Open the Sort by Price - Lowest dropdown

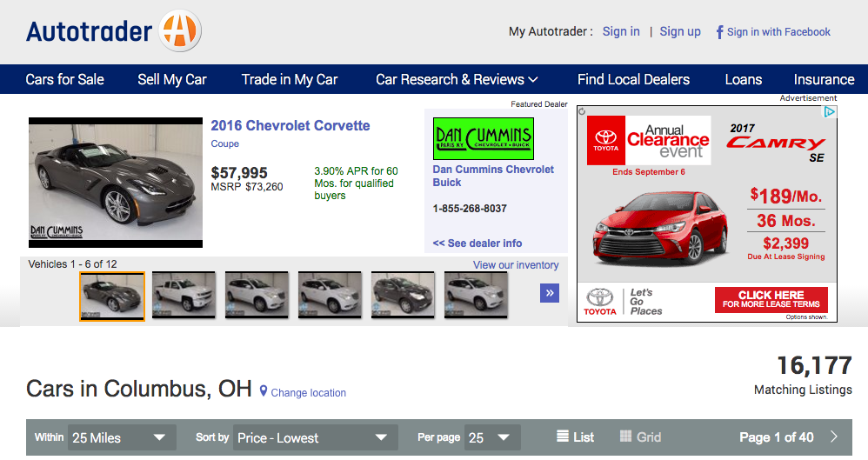(315, 437)
